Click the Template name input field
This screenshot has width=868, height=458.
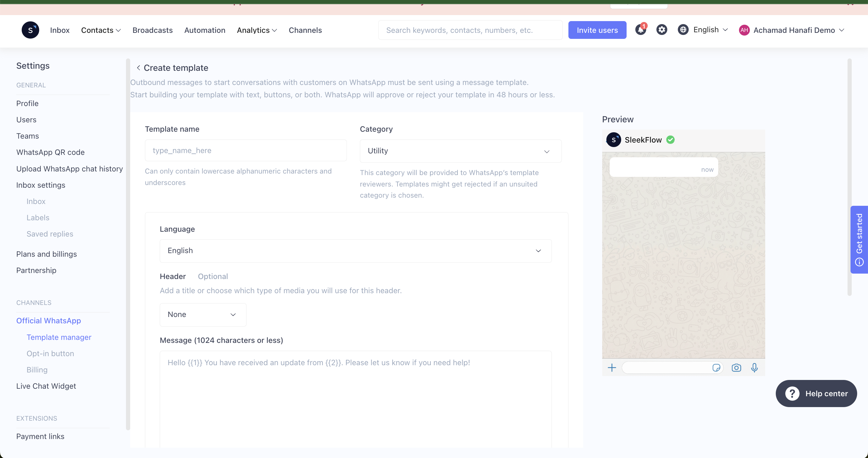(246, 151)
